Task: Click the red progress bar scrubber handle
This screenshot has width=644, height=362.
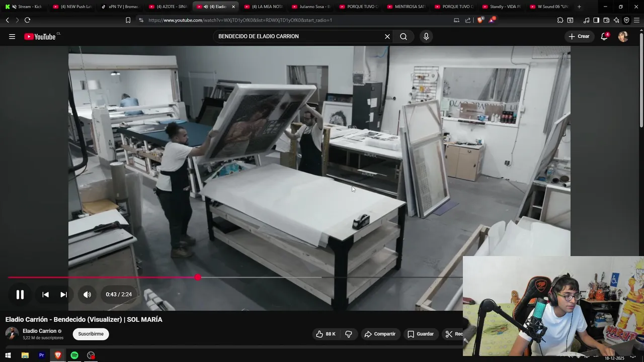Action: [x=198, y=278]
